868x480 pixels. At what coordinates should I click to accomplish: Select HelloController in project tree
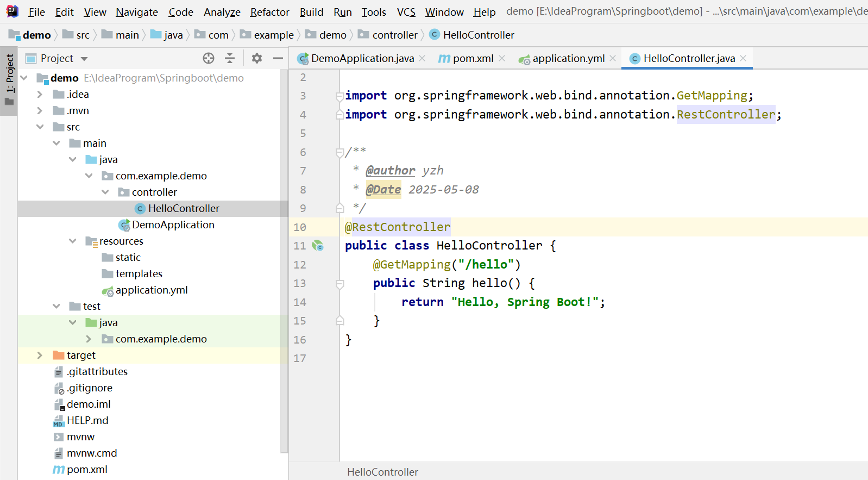point(184,208)
